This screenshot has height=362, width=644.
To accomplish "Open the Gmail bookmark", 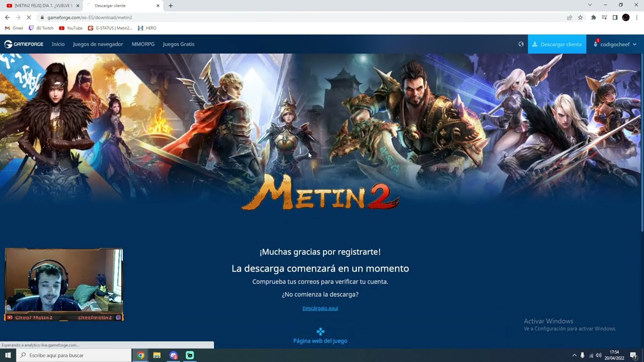I will click(14, 28).
